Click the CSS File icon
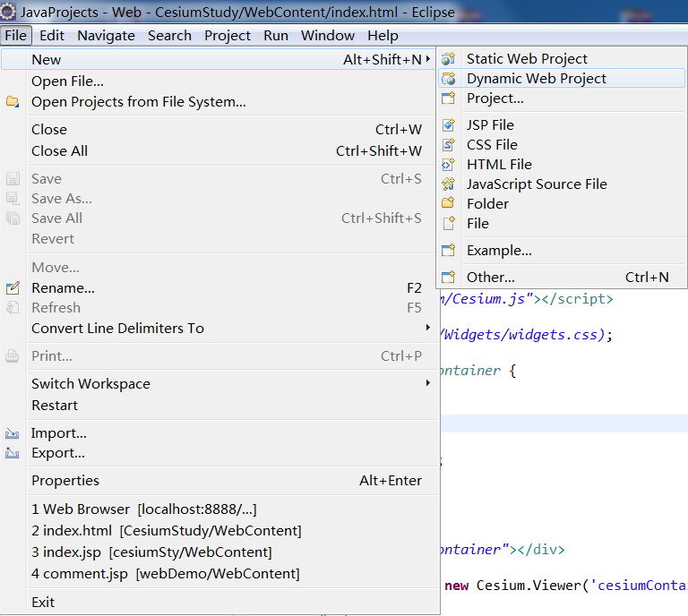The image size is (688, 616). 448,145
